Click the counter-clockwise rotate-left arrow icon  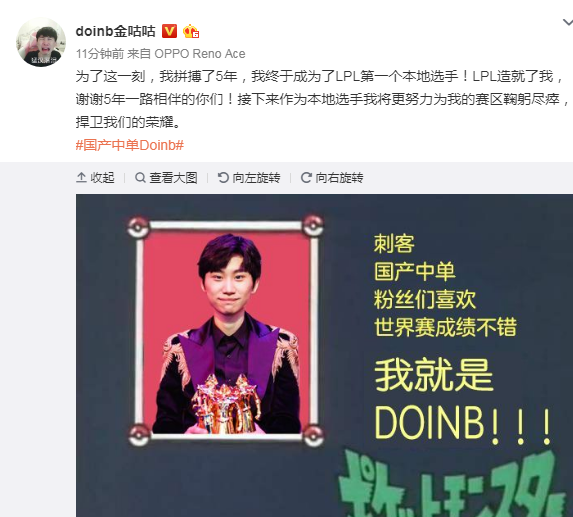(x=223, y=178)
